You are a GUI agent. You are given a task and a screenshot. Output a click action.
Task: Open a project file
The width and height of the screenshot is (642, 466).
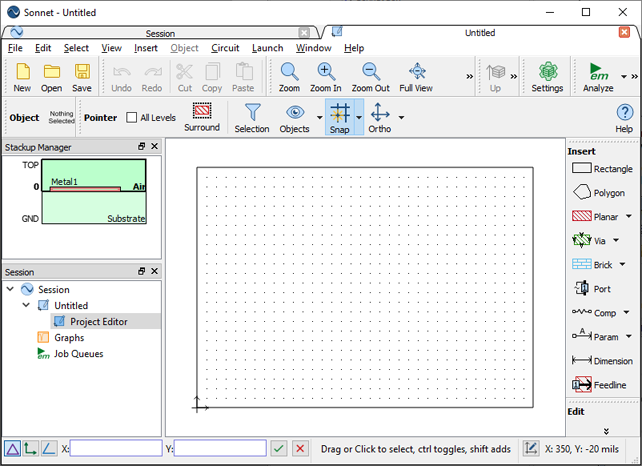(x=51, y=77)
